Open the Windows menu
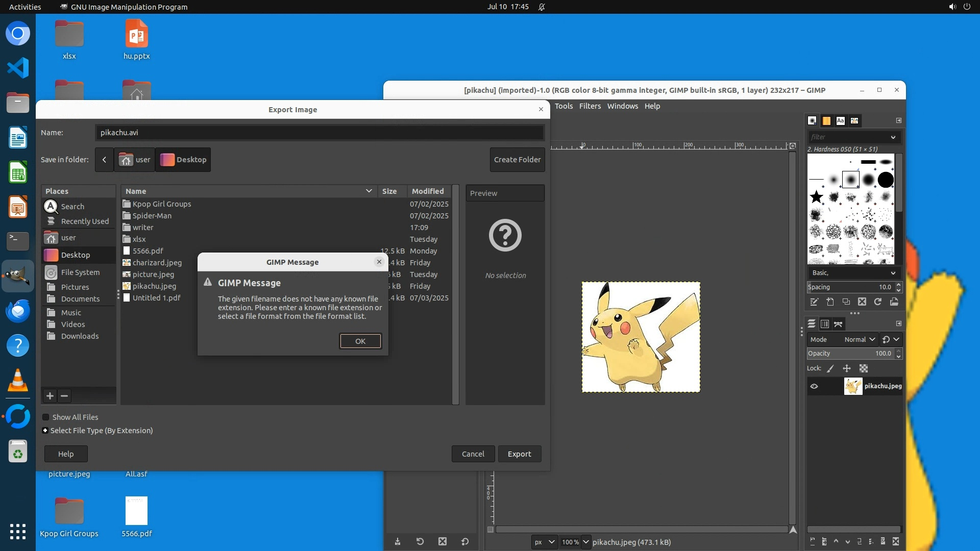This screenshot has width=980, height=551. click(x=622, y=106)
